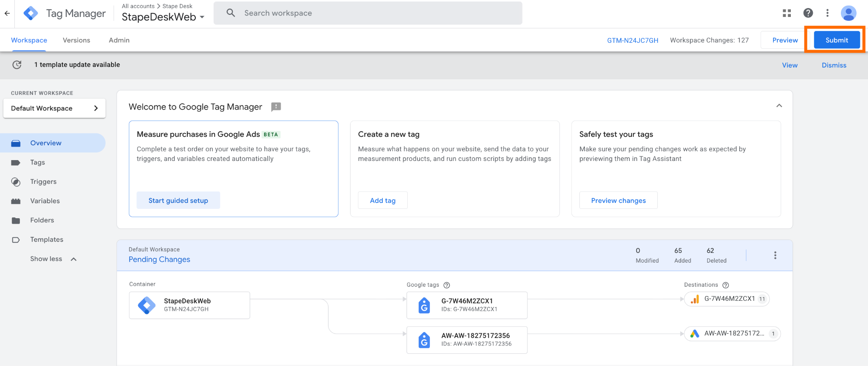
Task: Click the Variables sidebar icon
Action: (16, 201)
